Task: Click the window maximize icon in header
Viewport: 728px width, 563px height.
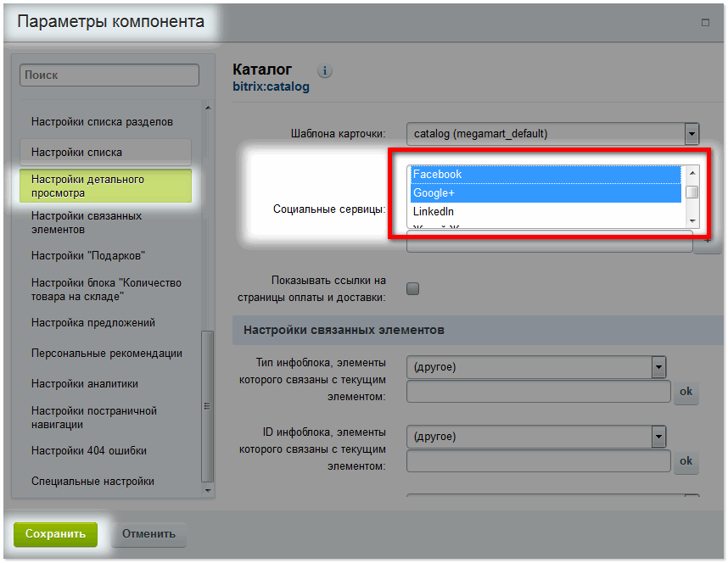Action: coord(705,22)
